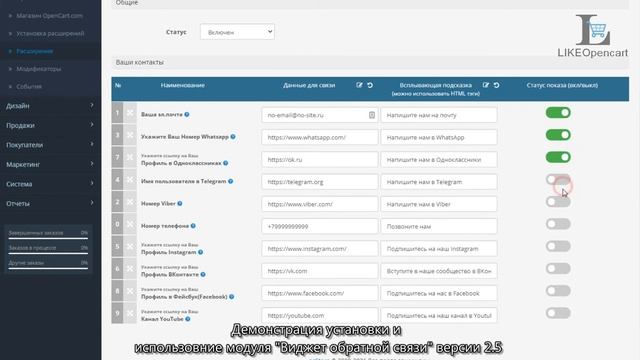Click the Позвоните нам tooltip field

439,226
